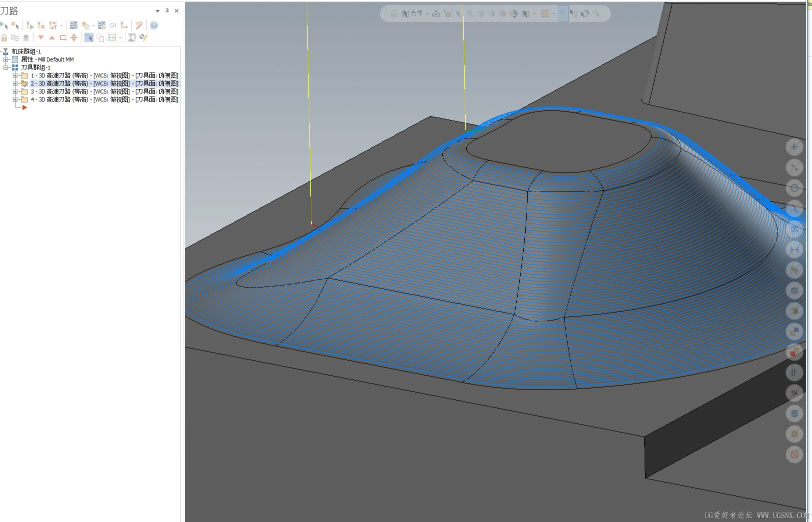
Task: Position insert arrow after selected operation
Action: point(63,37)
